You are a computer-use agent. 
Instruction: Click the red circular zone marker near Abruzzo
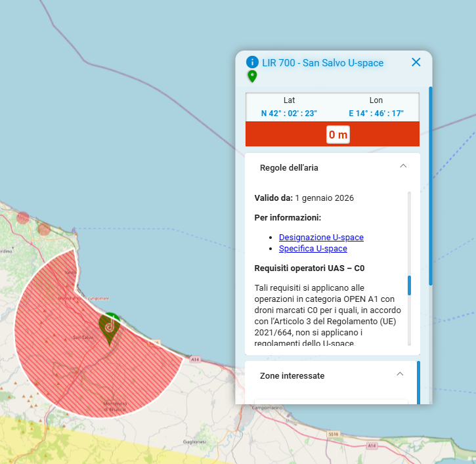pyautogui.click(x=22, y=218)
